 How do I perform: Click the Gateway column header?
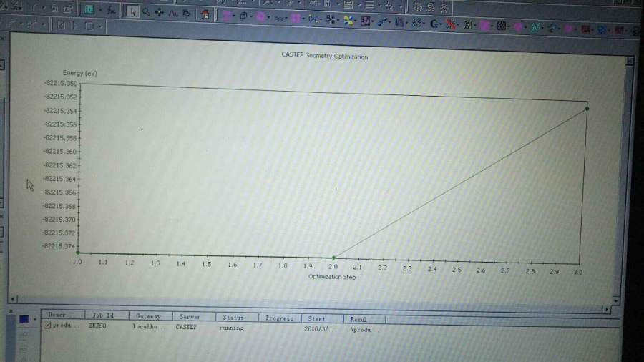(150, 316)
